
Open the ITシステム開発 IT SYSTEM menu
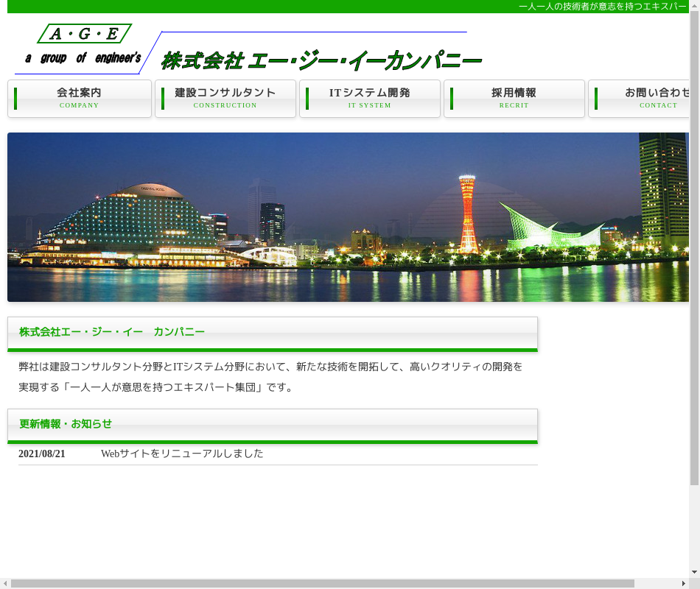click(x=370, y=99)
